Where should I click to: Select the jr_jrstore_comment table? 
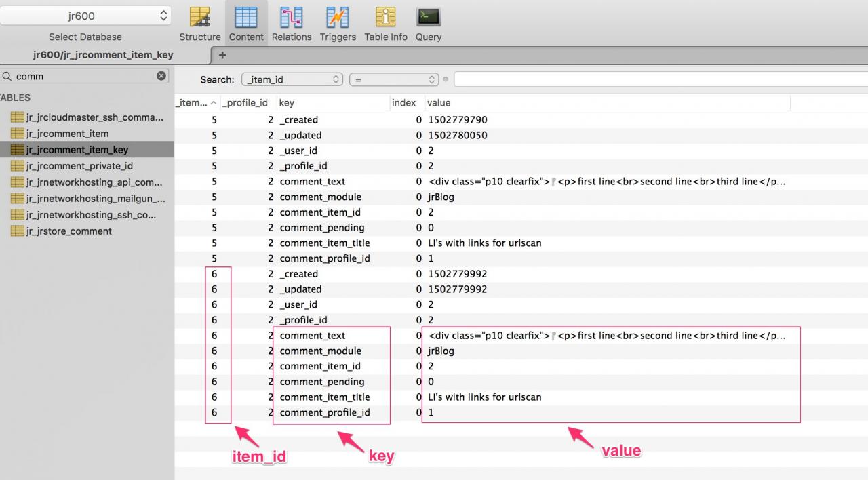click(68, 231)
